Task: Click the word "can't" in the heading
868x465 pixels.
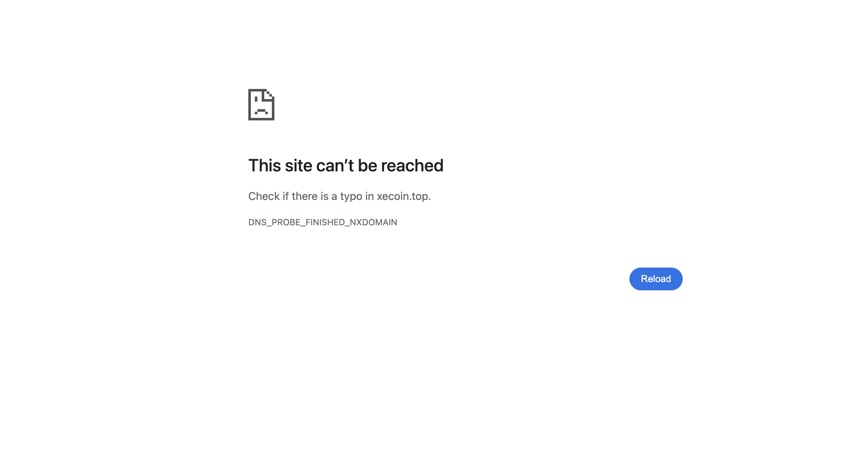Action: (335, 166)
